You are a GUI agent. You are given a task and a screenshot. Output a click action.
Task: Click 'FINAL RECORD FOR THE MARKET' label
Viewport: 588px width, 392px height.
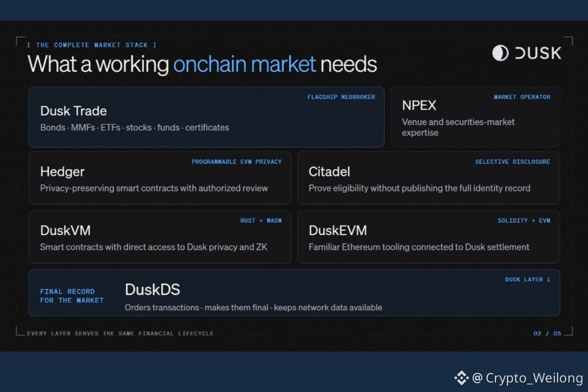[72, 296]
